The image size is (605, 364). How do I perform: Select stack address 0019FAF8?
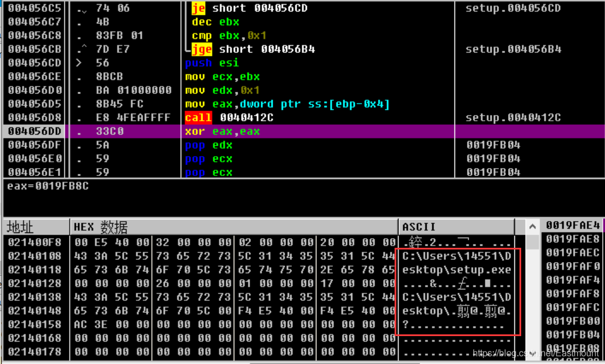572,294
